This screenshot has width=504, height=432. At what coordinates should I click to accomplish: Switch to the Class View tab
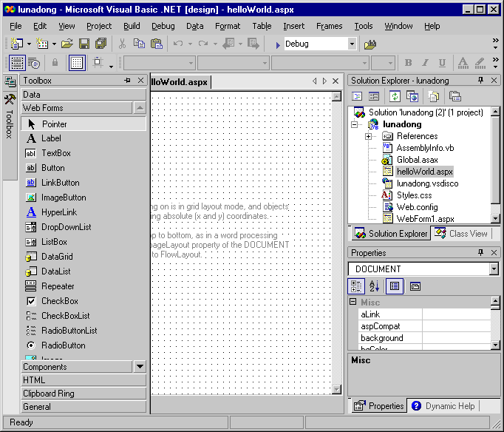click(x=461, y=234)
